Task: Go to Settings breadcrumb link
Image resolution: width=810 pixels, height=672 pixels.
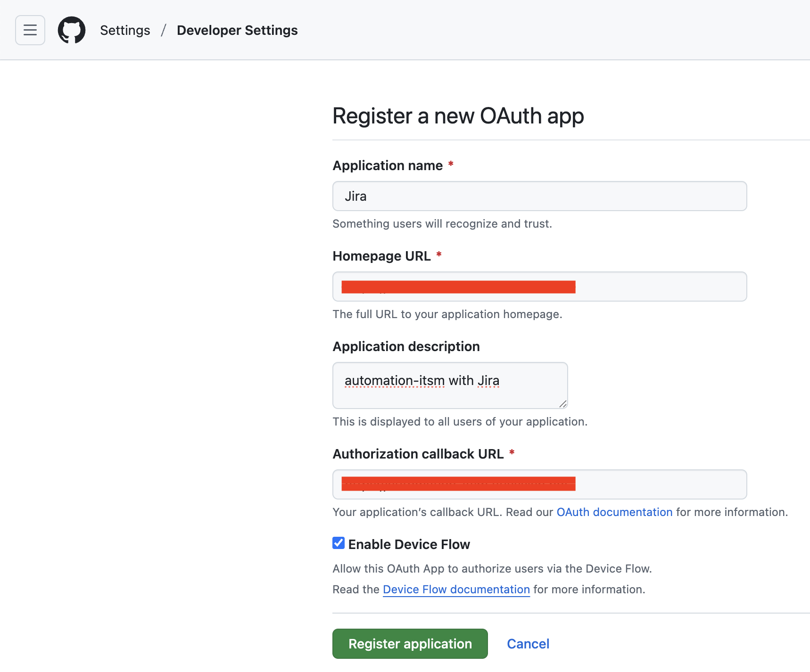Action: point(125,30)
